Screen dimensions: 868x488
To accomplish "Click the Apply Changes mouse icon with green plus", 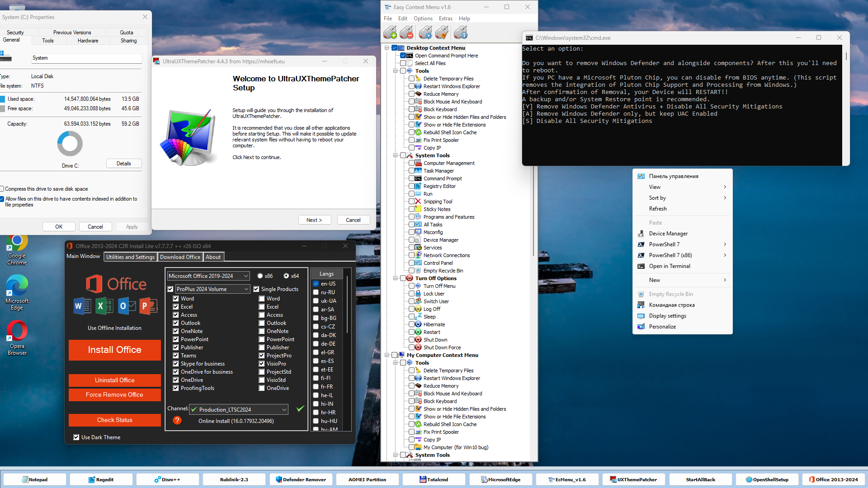I will click(390, 33).
